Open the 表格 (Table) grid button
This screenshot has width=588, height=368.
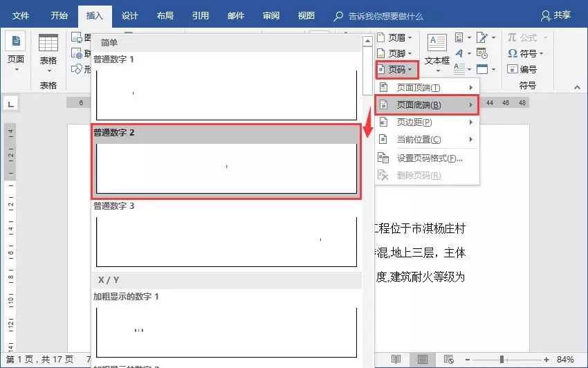coord(48,53)
